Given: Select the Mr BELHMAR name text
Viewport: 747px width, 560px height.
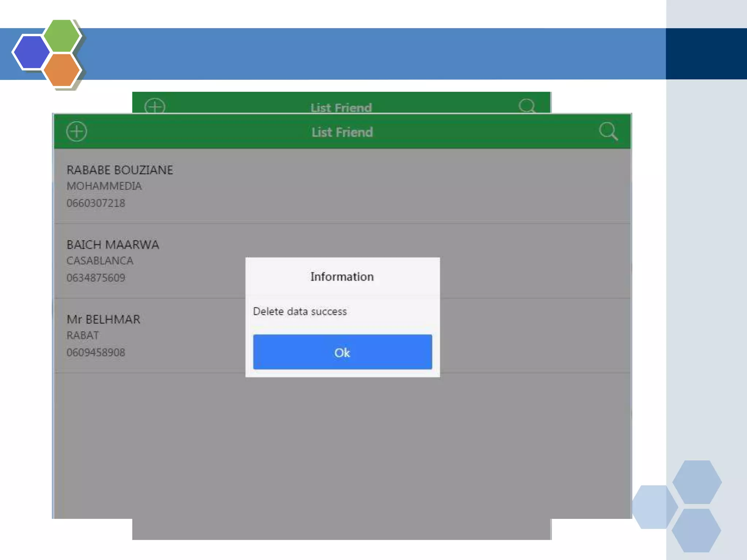Looking at the screenshot, I should pyautogui.click(x=103, y=319).
